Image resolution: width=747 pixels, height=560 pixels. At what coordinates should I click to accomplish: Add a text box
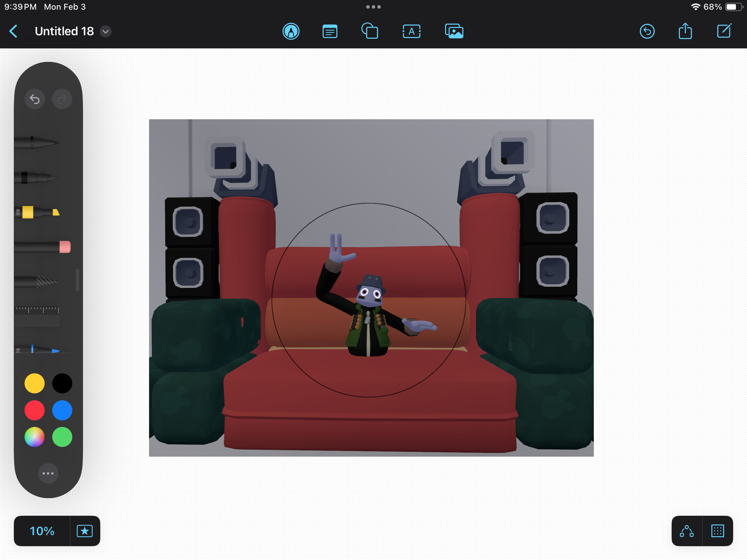tap(412, 31)
